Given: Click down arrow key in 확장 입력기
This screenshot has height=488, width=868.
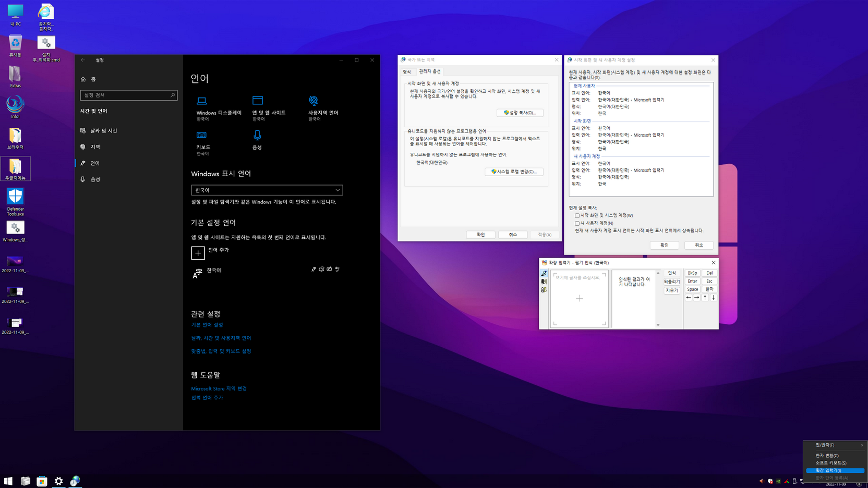Looking at the screenshot, I should click(714, 298).
